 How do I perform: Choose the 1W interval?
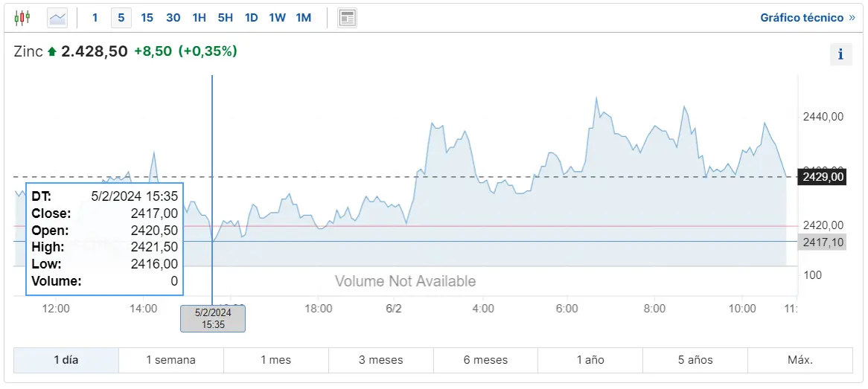[x=277, y=17]
